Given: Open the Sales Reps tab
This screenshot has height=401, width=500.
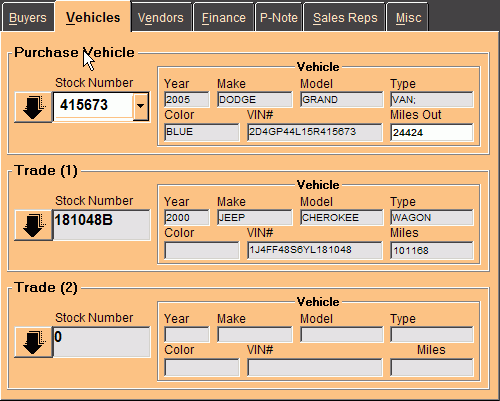Looking at the screenshot, I should pyautogui.click(x=345, y=18).
